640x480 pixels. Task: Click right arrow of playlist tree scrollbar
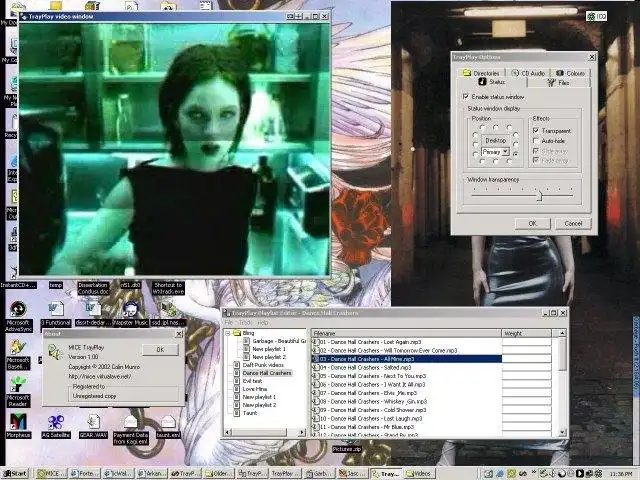coord(302,432)
